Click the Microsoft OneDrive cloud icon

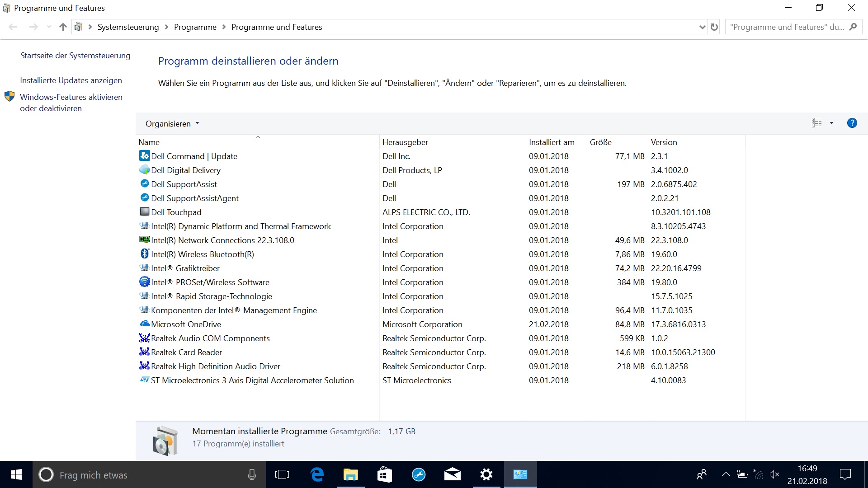pyautogui.click(x=144, y=324)
